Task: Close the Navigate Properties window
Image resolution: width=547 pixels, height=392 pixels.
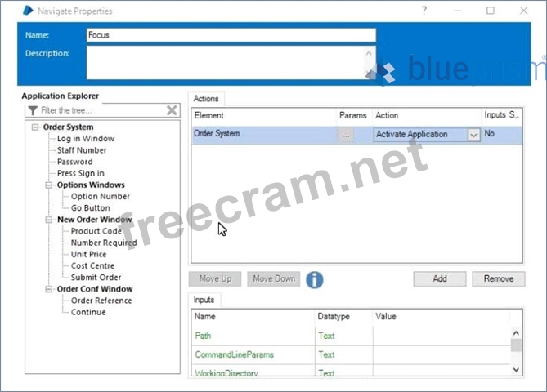Action: tap(523, 11)
